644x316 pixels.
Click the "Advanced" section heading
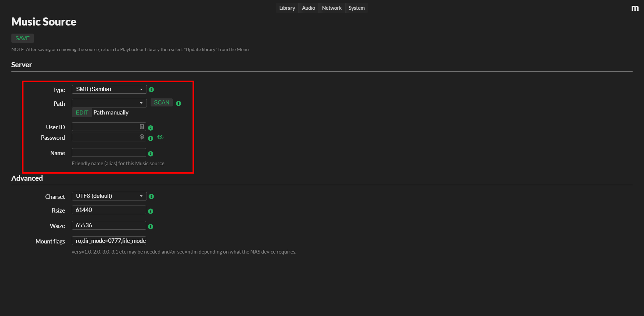click(x=27, y=178)
